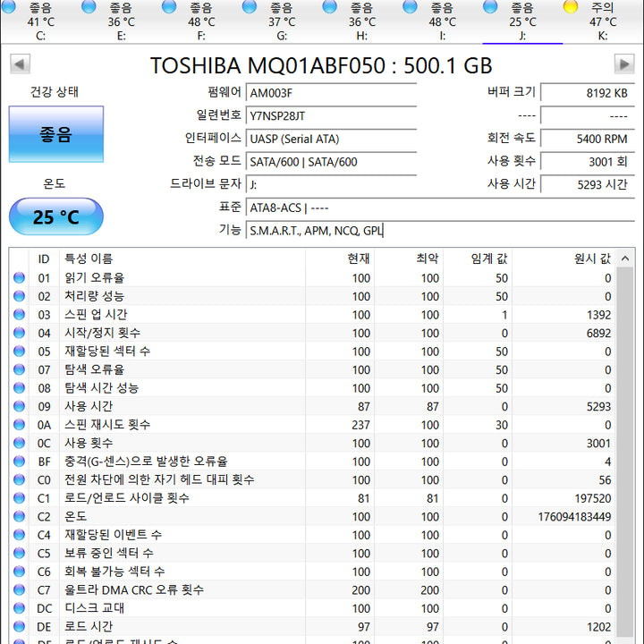Click the 원시 값 column header

tap(563, 258)
